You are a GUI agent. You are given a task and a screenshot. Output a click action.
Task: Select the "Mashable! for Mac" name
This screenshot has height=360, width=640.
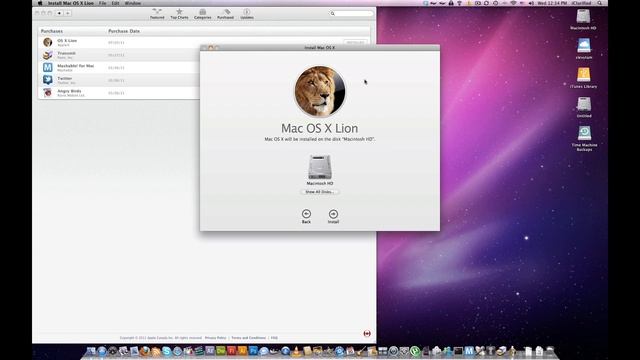(x=76, y=66)
